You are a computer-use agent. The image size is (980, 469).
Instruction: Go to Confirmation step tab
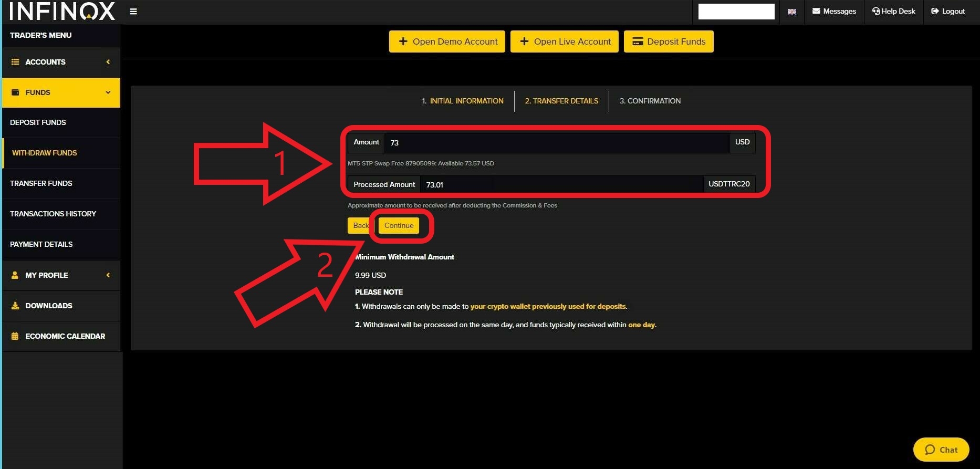pyautogui.click(x=650, y=101)
